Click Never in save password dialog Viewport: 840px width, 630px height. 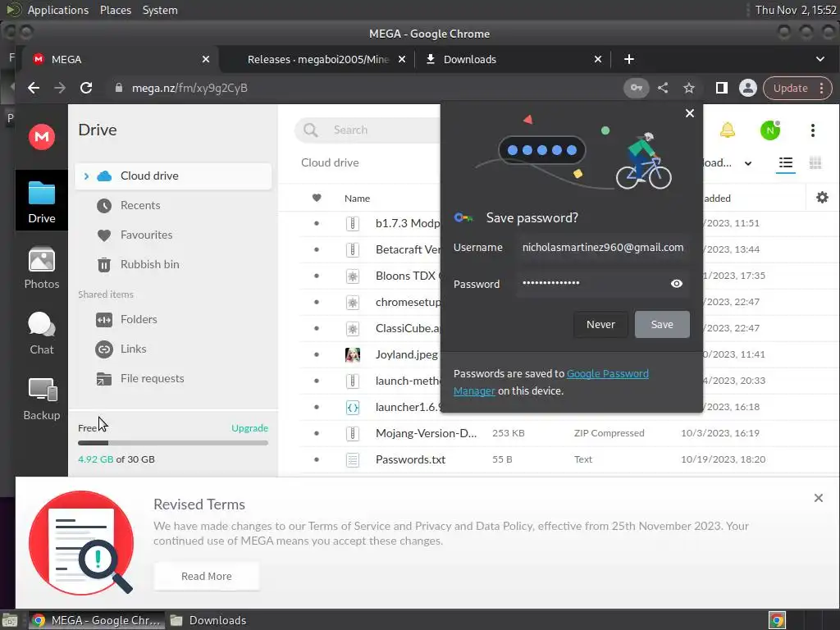[600, 324]
